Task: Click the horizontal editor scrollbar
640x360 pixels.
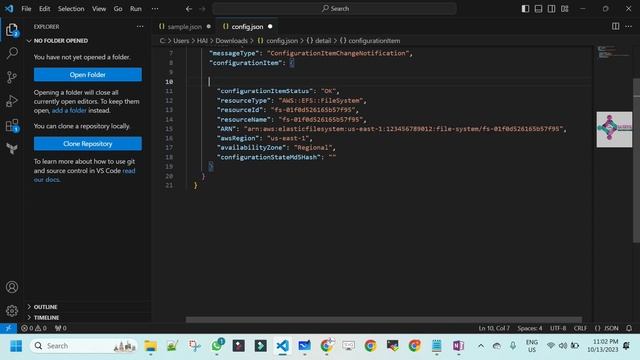Action: (384, 320)
